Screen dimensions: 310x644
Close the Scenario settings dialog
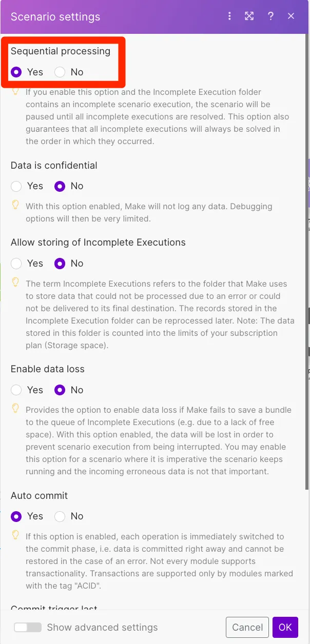(291, 16)
